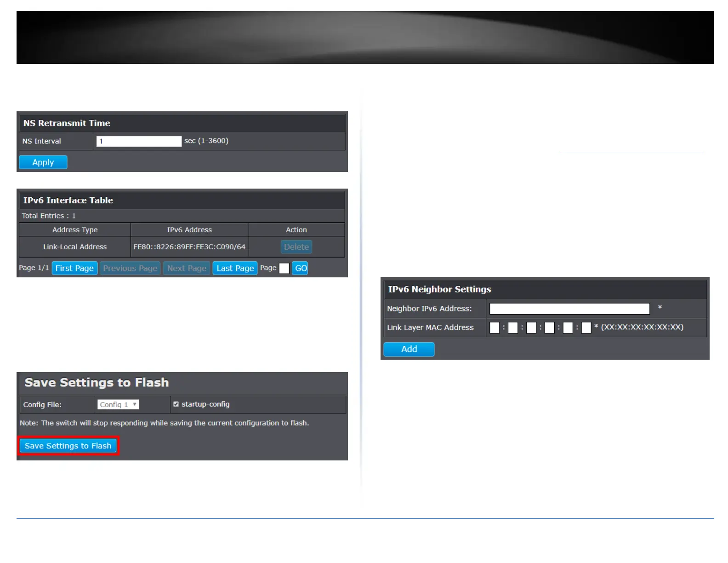Click the Link-Local Address cell
728x563 pixels.
(x=75, y=247)
